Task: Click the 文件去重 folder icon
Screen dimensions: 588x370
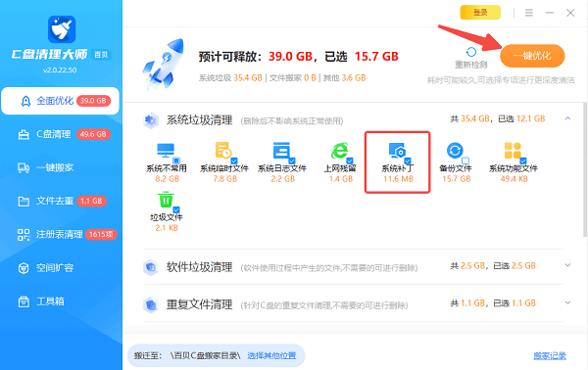Action: point(24,202)
